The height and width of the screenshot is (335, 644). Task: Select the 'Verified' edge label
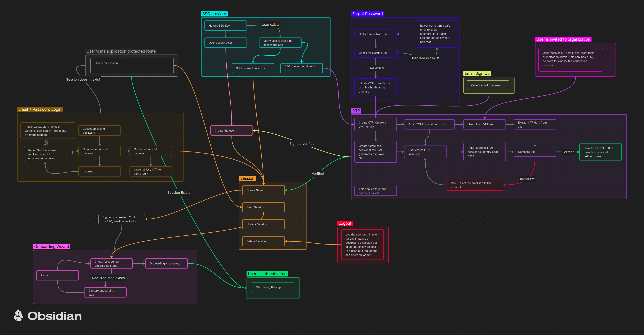pyautogui.click(x=318, y=173)
